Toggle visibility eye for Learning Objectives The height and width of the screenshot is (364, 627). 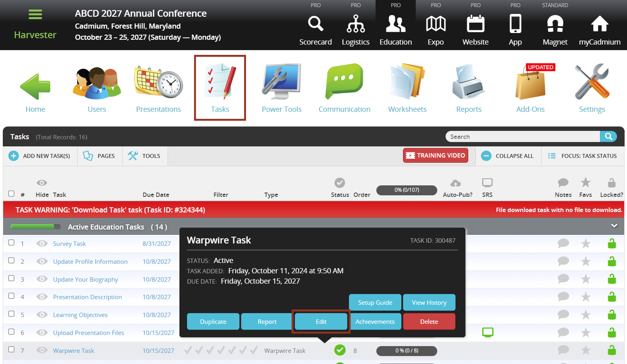click(x=42, y=315)
